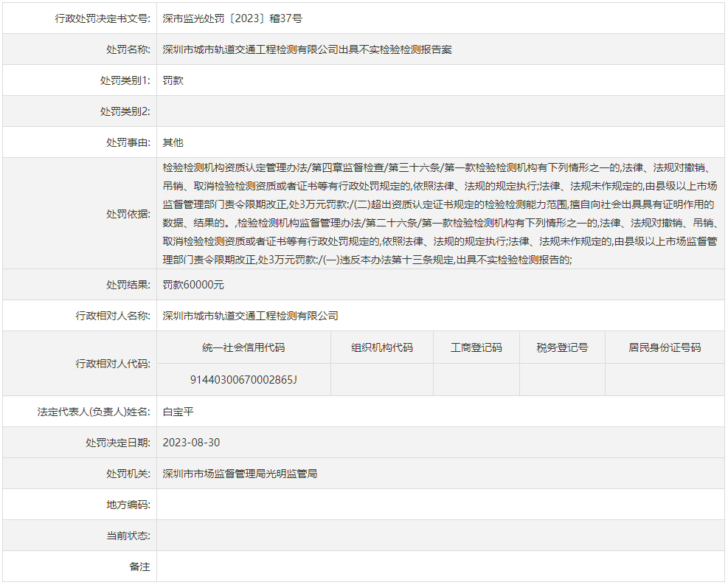Click the 税务登记号 column header

(562, 347)
